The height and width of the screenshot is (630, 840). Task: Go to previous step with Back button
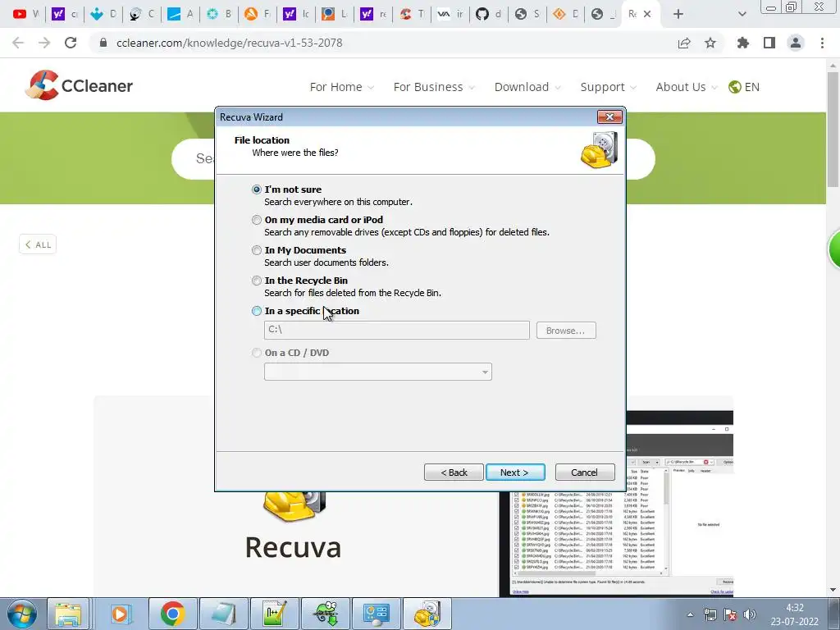pyautogui.click(x=454, y=472)
